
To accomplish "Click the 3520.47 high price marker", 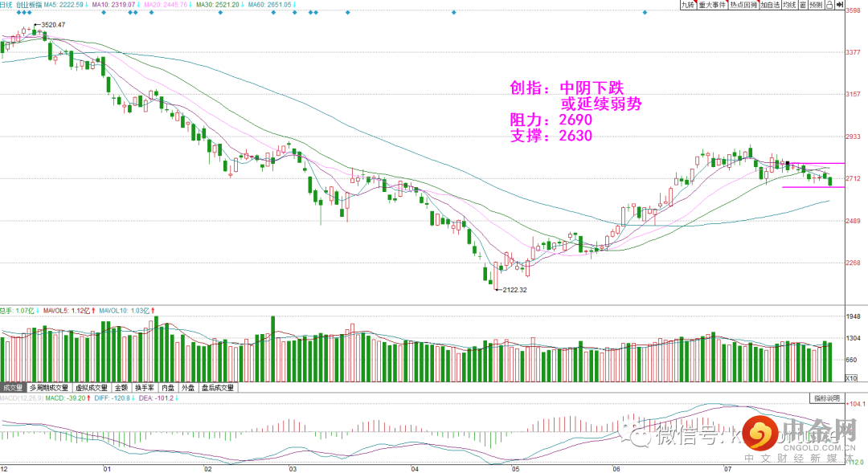I will pos(53,25).
